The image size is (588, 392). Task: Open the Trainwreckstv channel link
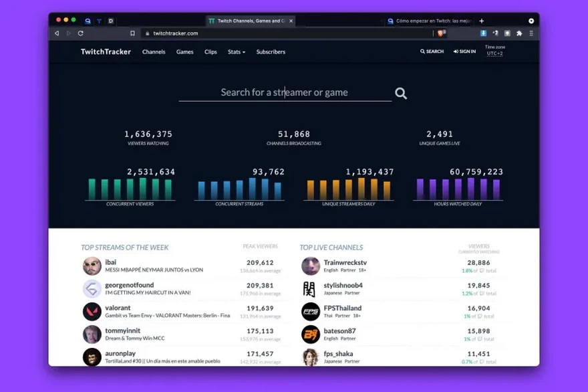345,262
